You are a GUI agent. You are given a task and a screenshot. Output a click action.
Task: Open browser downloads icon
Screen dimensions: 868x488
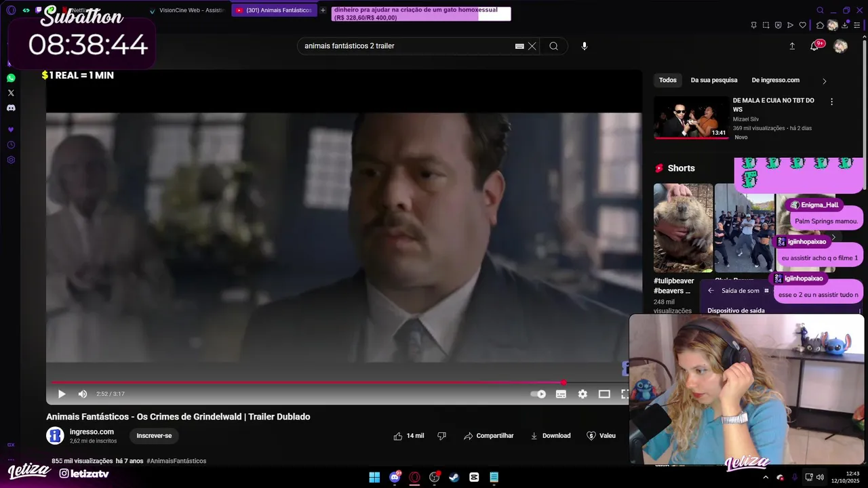(845, 25)
